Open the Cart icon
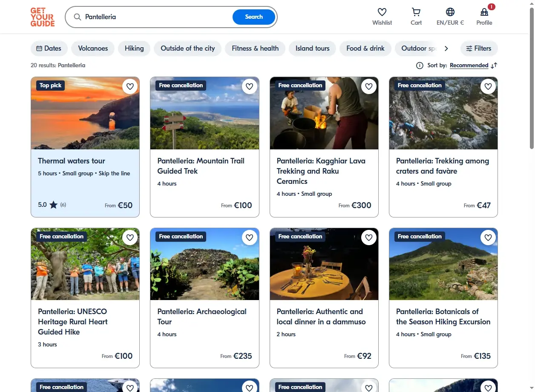The width and height of the screenshot is (535, 392). click(x=416, y=12)
